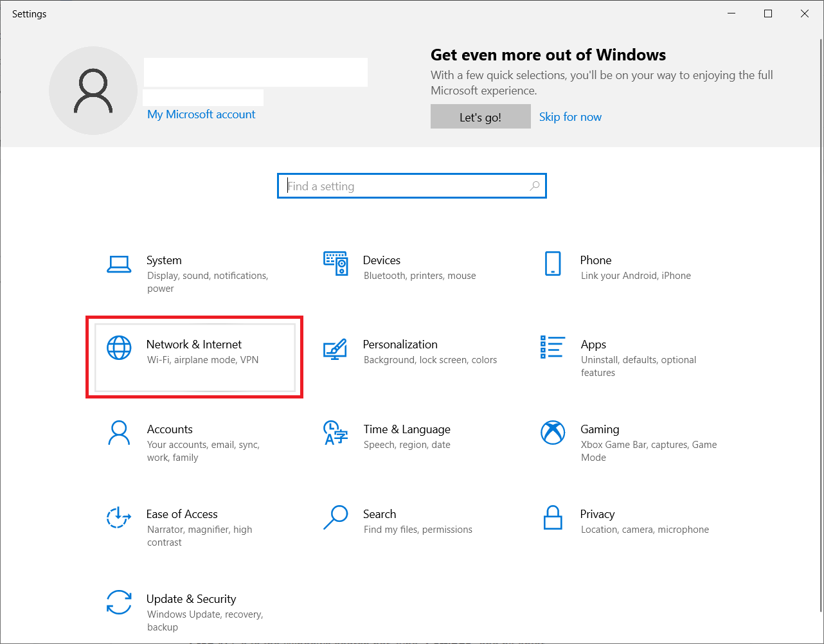
Task: Maximize the Settings window
Action: click(768, 13)
